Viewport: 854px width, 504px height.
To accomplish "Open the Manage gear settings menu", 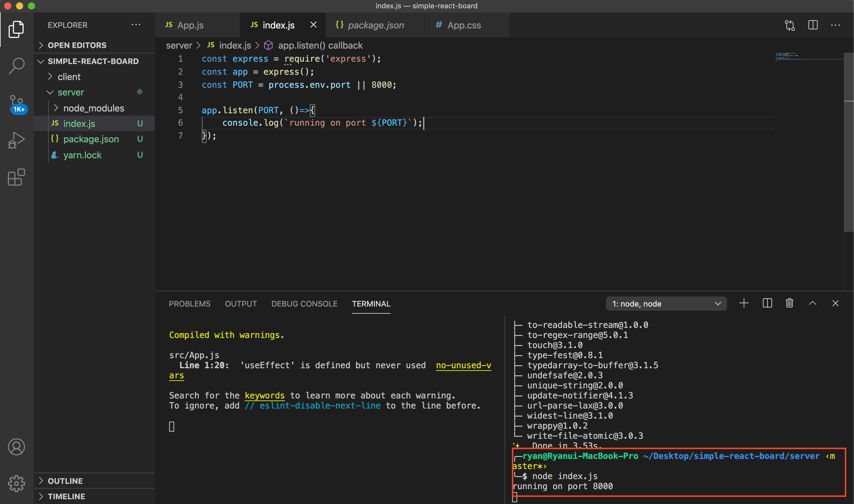I will (16, 483).
